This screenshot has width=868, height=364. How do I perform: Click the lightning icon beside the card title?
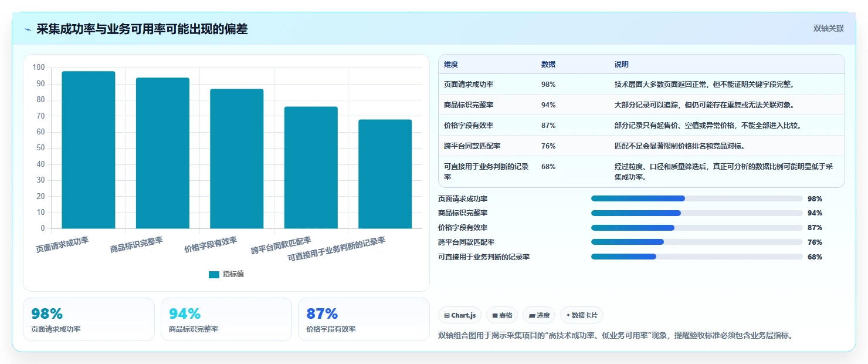tap(28, 29)
